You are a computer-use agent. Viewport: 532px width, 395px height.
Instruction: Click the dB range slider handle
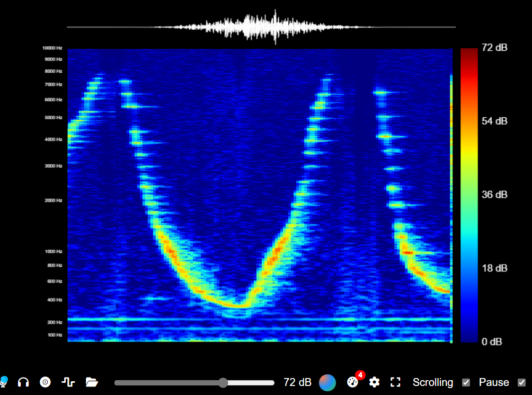223,383
